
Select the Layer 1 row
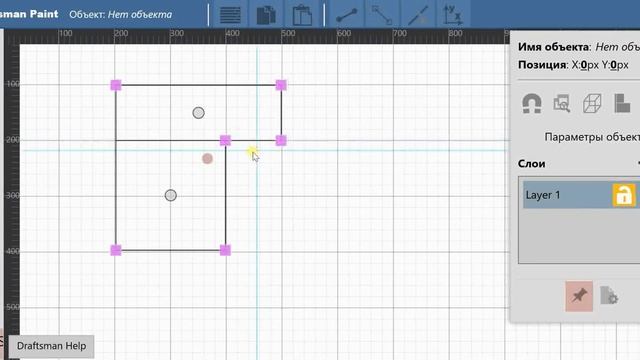point(581,195)
